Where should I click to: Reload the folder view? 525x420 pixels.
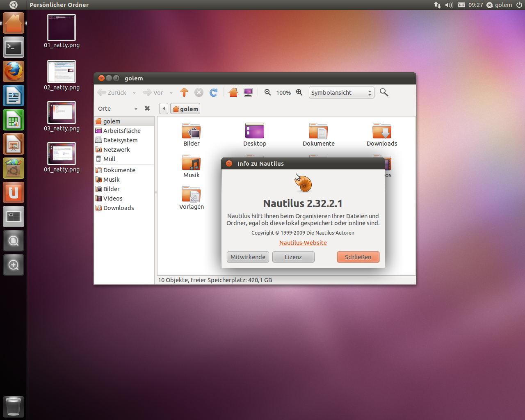[x=213, y=92]
